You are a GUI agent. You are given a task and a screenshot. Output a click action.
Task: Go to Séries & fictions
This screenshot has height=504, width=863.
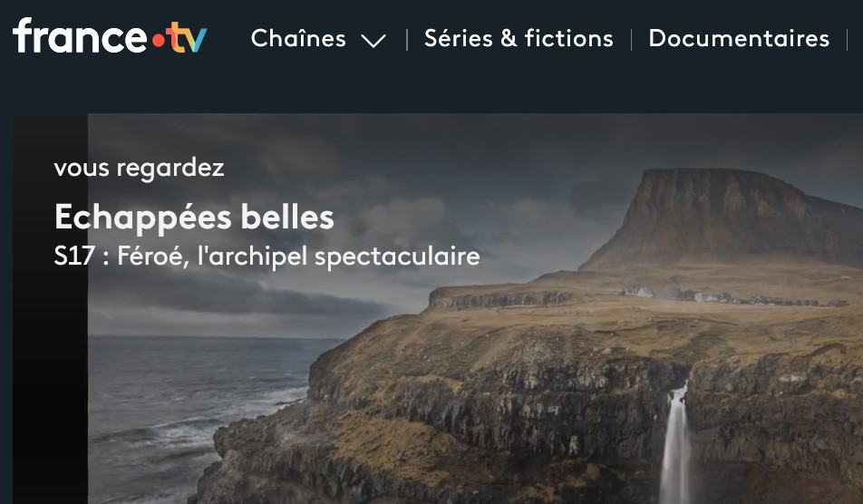pyautogui.click(x=519, y=38)
